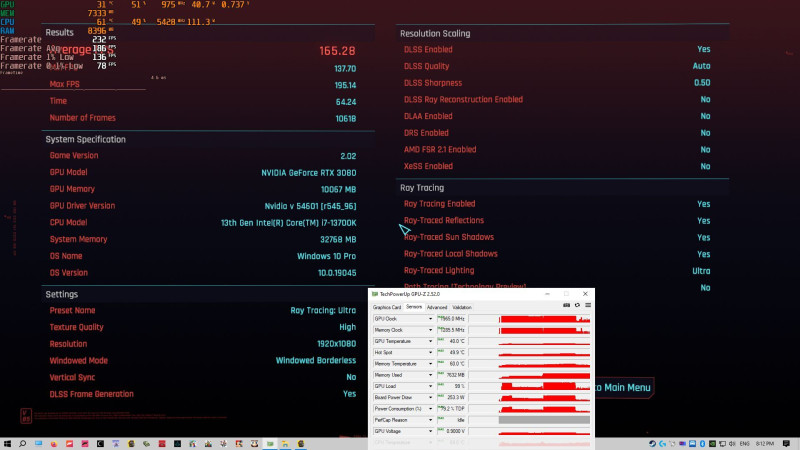Screen dimensions: 800x450
Task: Click the network tray icon
Action: click(722, 444)
